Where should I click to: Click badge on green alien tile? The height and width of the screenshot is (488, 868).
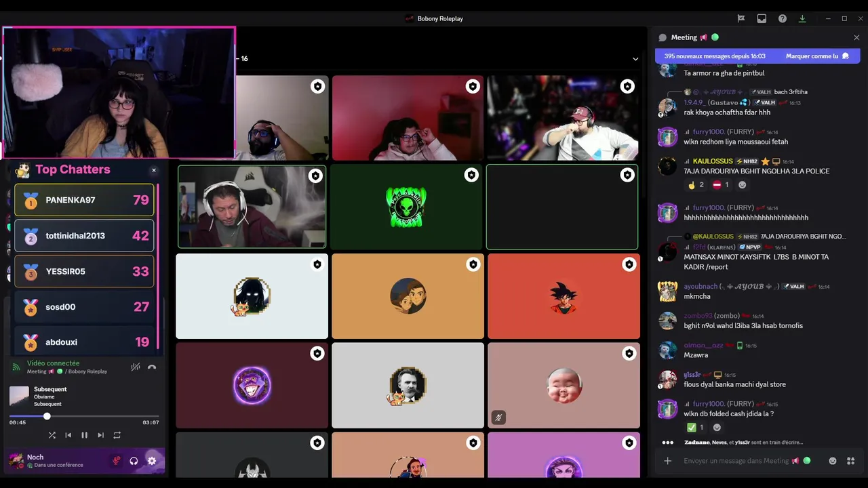(471, 176)
